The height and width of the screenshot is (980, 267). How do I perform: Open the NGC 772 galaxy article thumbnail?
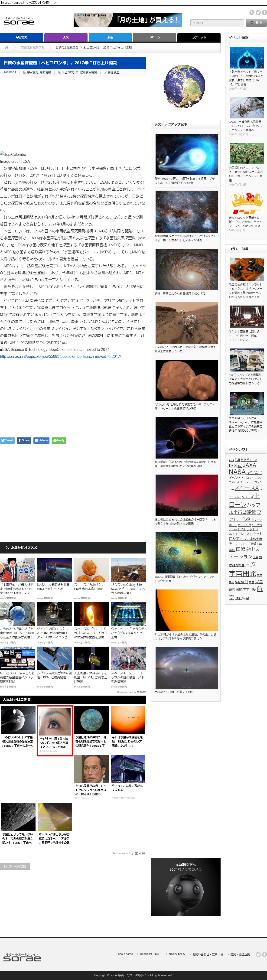[x=186, y=269]
